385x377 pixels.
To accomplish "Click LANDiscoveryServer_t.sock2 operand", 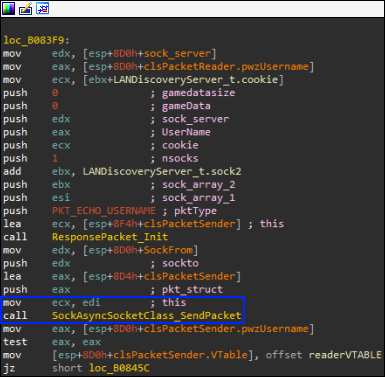I will click(162, 171).
